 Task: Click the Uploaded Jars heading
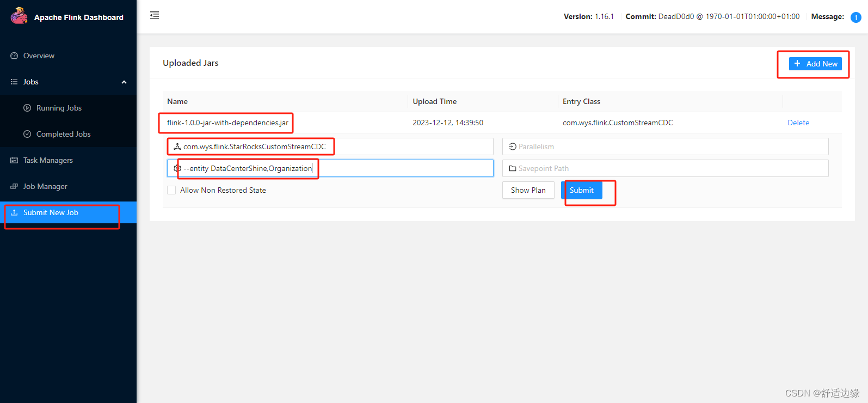(x=190, y=63)
